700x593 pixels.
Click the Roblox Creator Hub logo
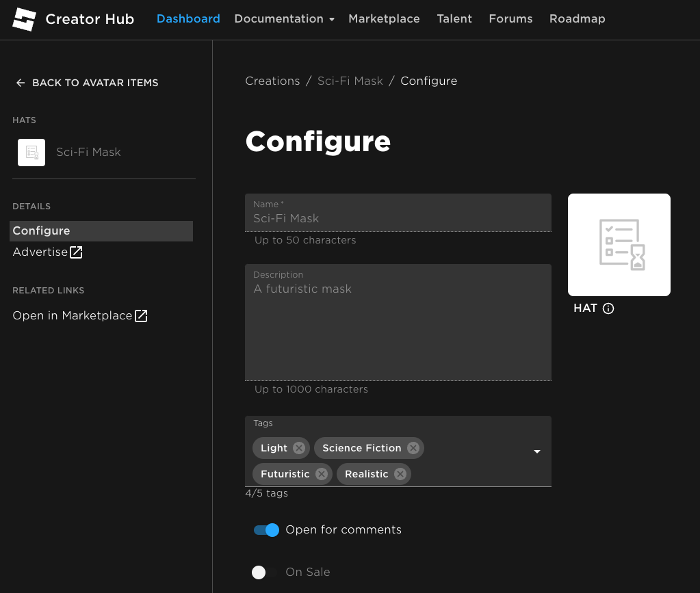[x=24, y=19]
